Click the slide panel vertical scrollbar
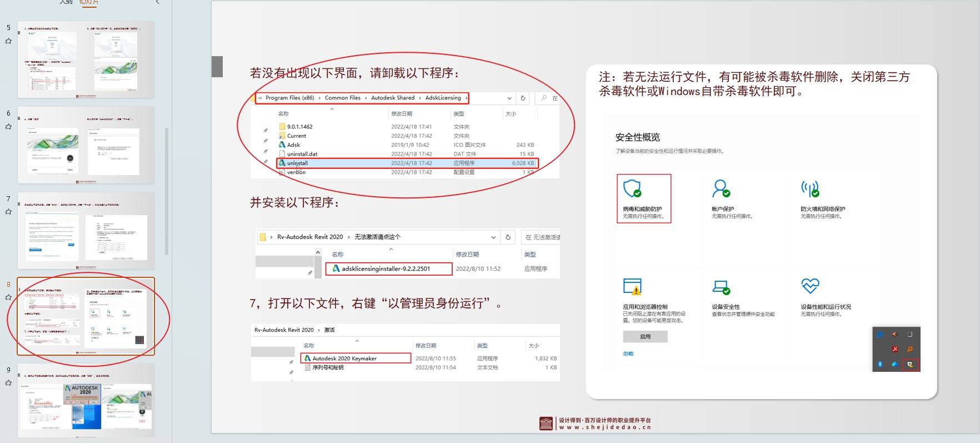 coord(167,192)
